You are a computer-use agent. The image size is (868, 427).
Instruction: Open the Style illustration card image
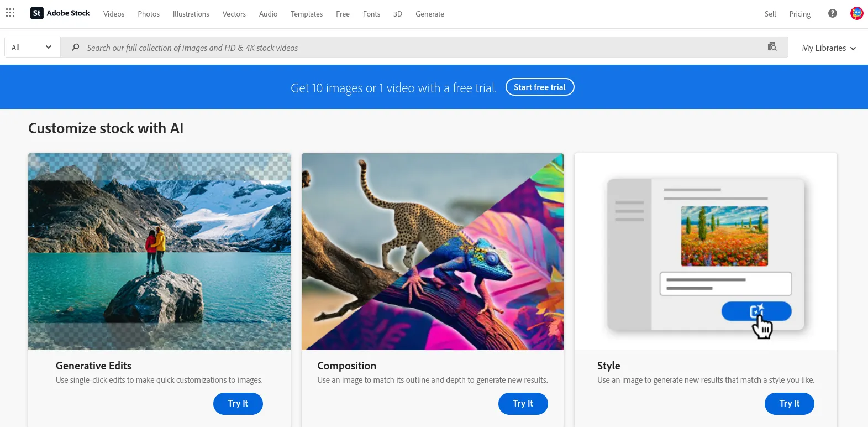(x=706, y=252)
